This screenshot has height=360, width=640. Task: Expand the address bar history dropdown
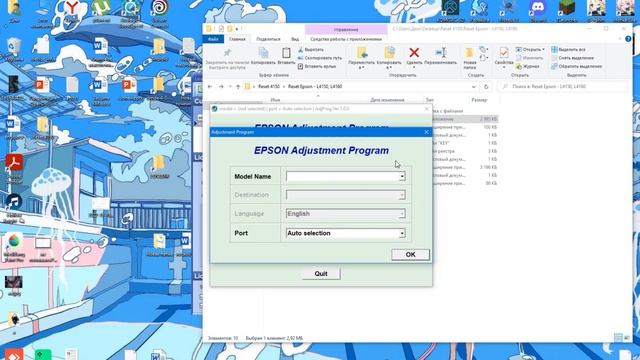pos(473,87)
